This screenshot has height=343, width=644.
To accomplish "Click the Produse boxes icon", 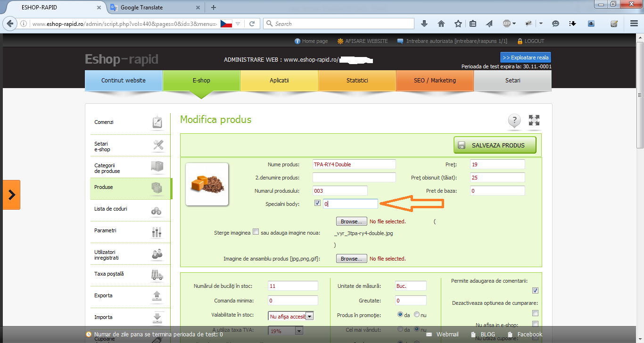I will tap(157, 188).
